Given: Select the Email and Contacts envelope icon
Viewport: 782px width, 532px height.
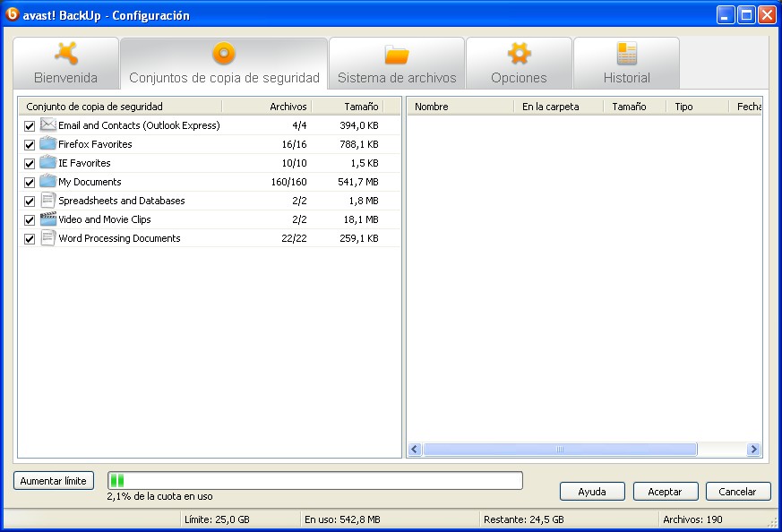Looking at the screenshot, I should coord(47,124).
